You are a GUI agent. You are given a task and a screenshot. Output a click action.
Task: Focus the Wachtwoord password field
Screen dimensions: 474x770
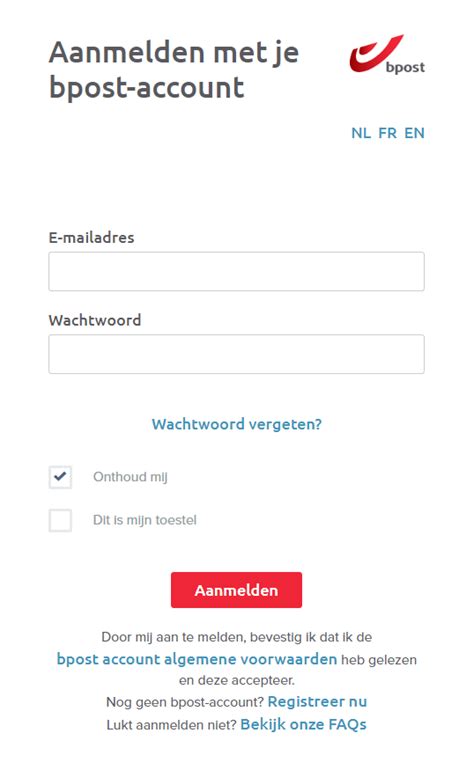tap(236, 354)
